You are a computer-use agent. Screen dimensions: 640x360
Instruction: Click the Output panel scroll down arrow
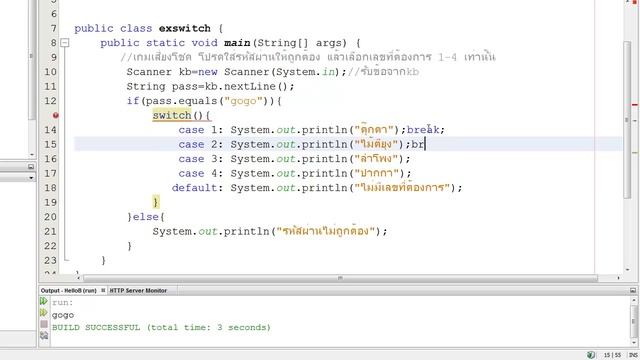click(x=633, y=342)
